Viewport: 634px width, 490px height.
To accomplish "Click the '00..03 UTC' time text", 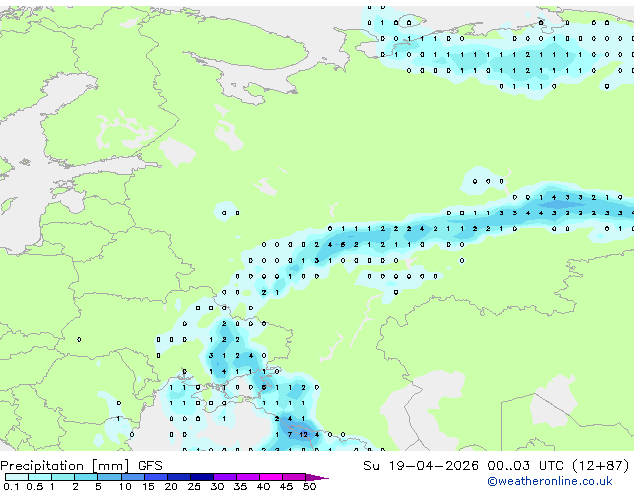I will tap(525, 466).
